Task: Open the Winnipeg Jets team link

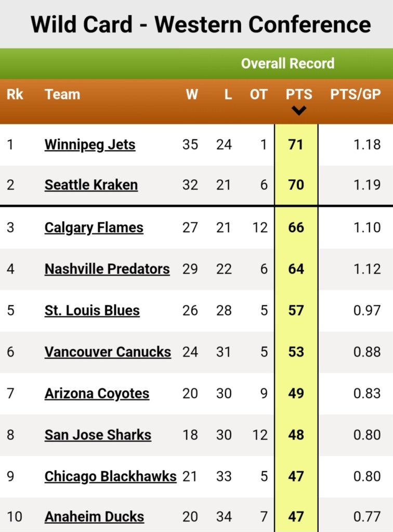Action: [x=90, y=145]
